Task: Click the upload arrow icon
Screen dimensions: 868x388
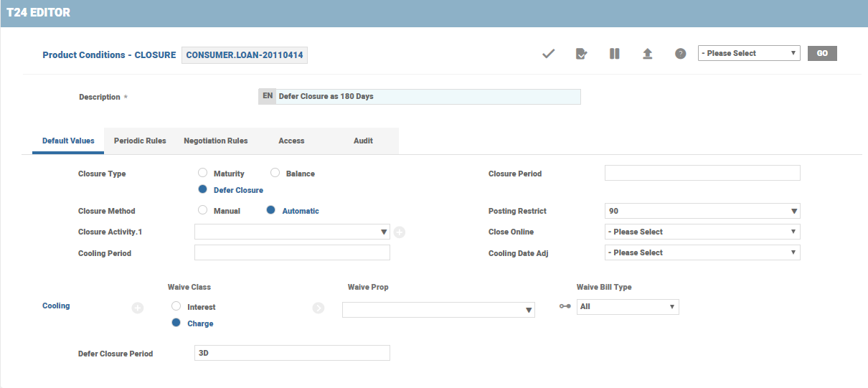Action: pyautogui.click(x=647, y=54)
